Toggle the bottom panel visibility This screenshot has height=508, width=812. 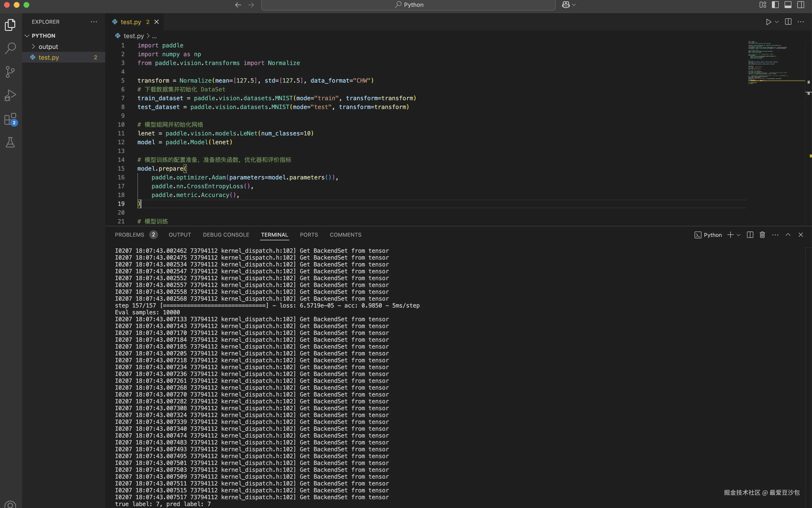coord(788,5)
